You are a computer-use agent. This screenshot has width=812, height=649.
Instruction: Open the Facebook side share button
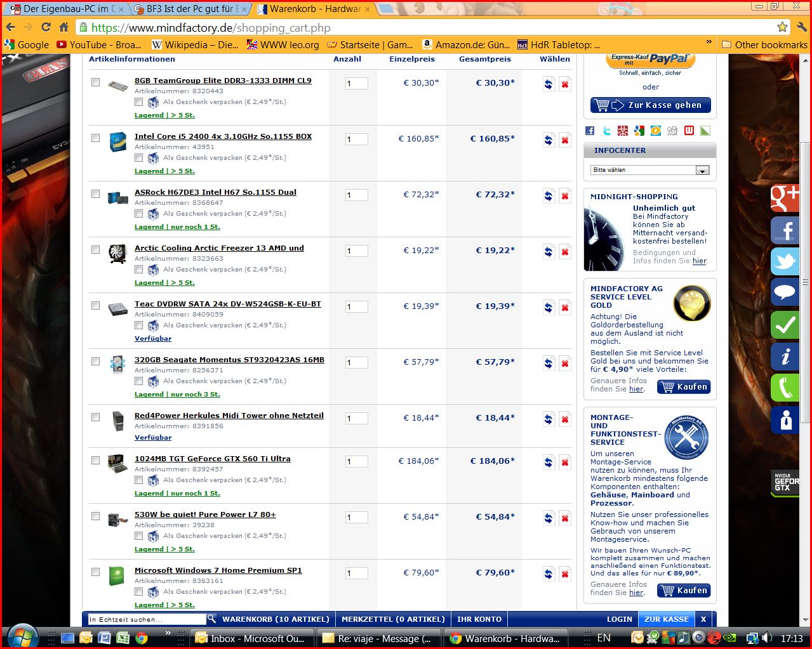[785, 230]
